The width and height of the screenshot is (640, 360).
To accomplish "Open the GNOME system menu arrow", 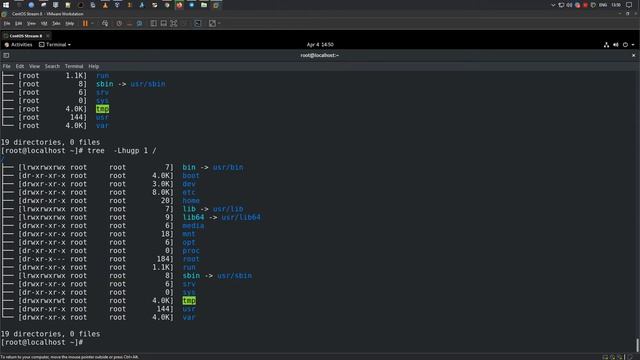I will pyautogui.click(x=633, y=44).
